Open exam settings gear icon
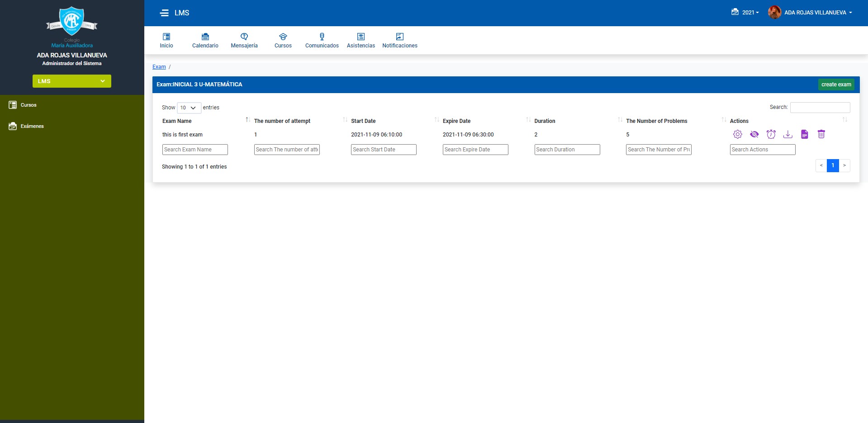The height and width of the screenshot is (423, 868). (x=737, y=134)
